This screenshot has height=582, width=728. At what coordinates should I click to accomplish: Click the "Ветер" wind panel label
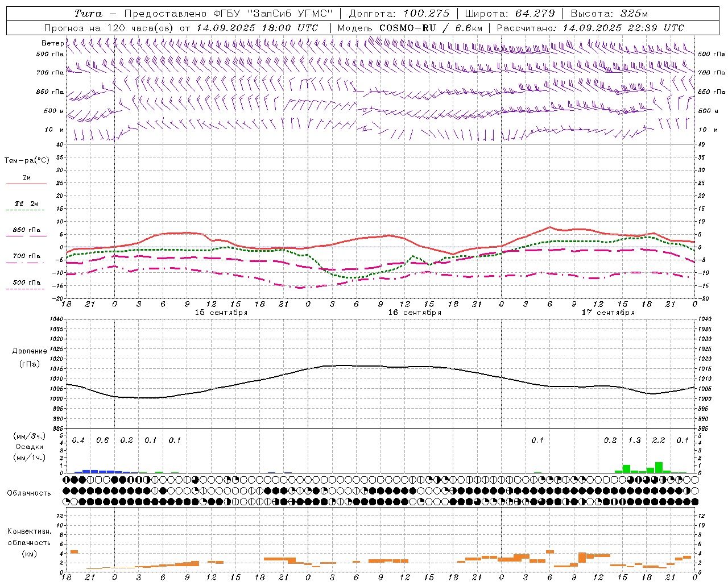pos(52,43)
